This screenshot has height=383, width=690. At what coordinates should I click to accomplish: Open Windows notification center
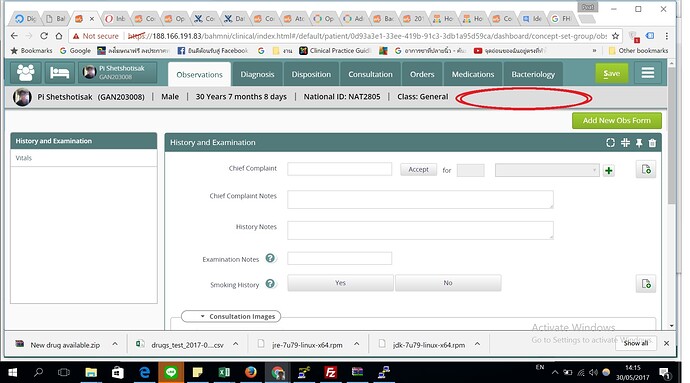664,373
